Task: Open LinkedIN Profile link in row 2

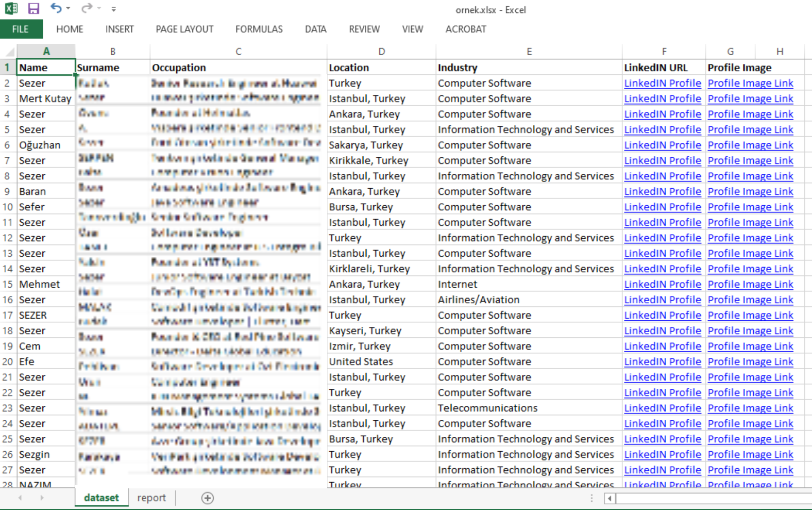Action: [663, 83]
